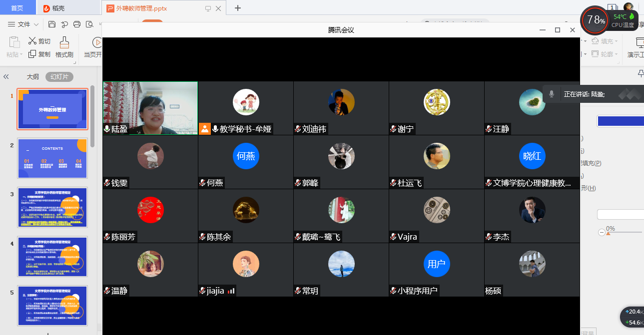Click the microphone icon in speaking indicator
This screenshot has width=644, height=335.
pos(552,94)
